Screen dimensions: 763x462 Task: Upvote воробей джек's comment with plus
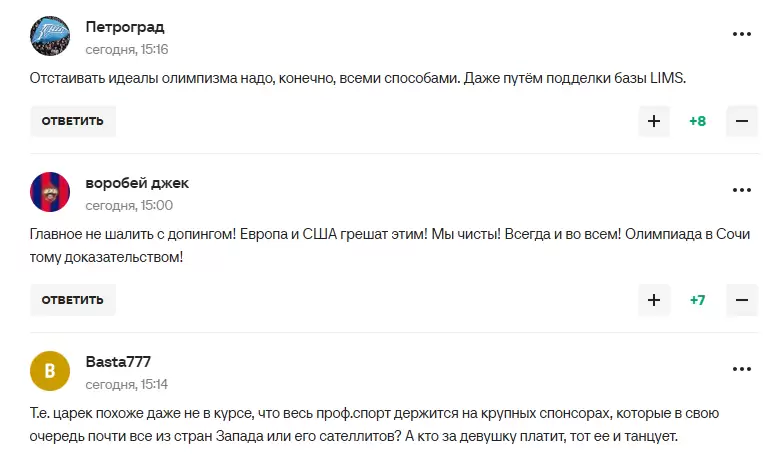[654, 299]
